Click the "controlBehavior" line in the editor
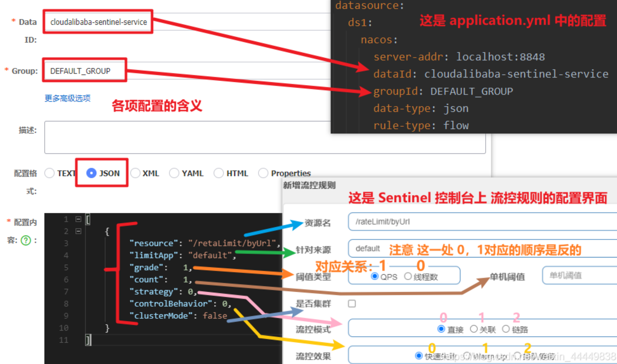 coord(180,303)
